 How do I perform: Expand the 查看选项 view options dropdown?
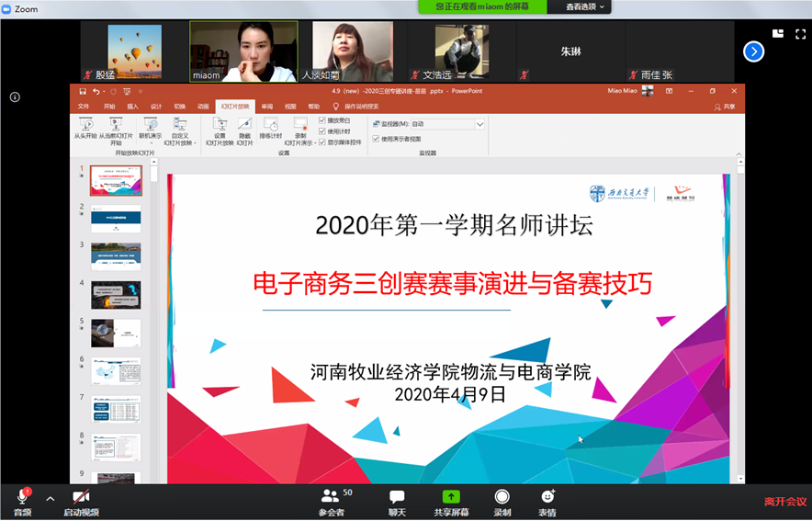click(x=586, y=6)
